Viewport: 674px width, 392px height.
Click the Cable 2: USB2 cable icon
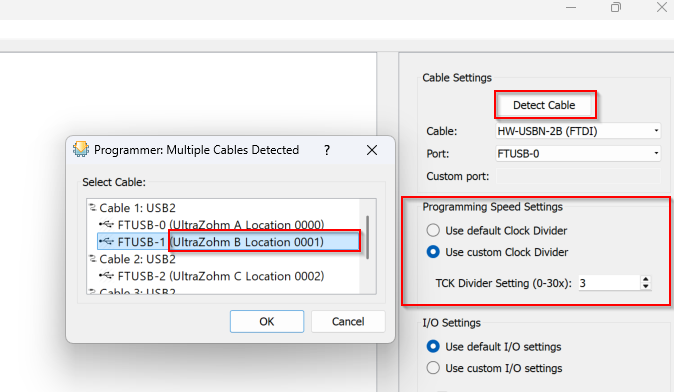(92, 258)
